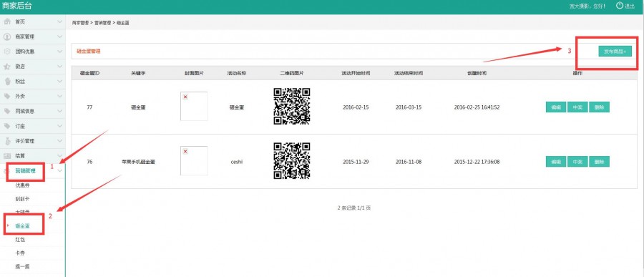Click the broken cover image in row 76
The image size is (644, 277).
pos(194,161)
